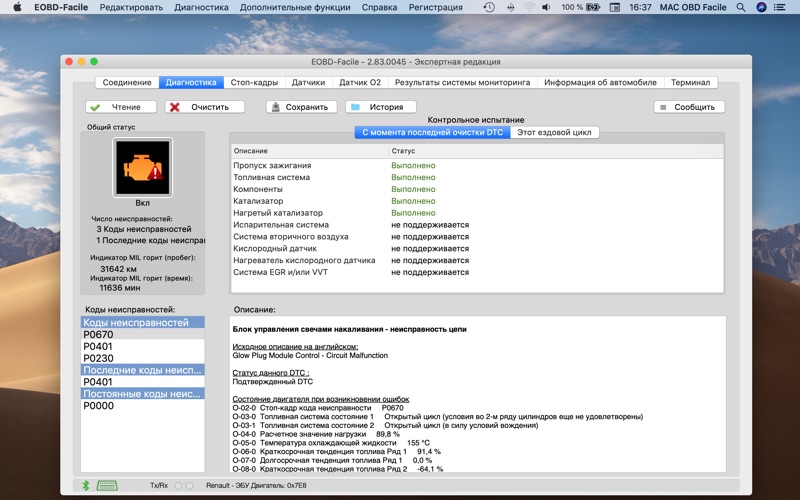This screenshot has height=500, width=800.
Task: Click the Статус column header
Action: (556, 151)
